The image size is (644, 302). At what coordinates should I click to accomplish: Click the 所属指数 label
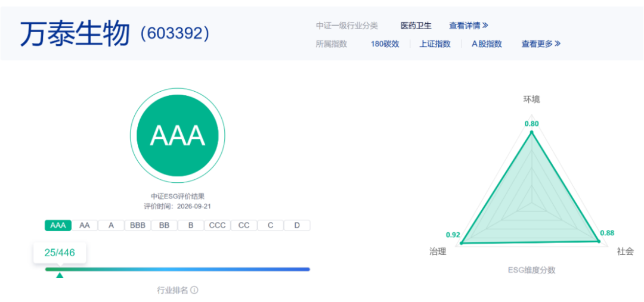(331, 44)
